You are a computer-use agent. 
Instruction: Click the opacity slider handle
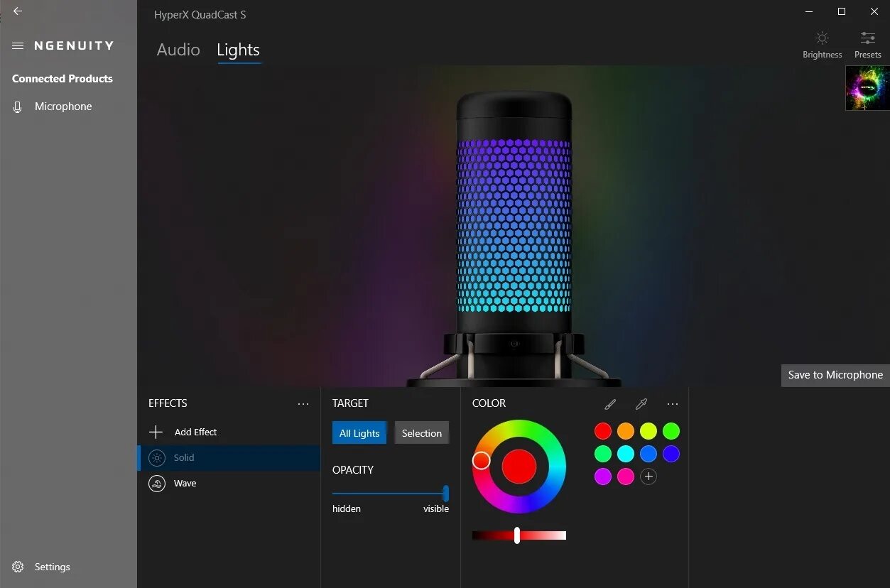coord(446,493)
